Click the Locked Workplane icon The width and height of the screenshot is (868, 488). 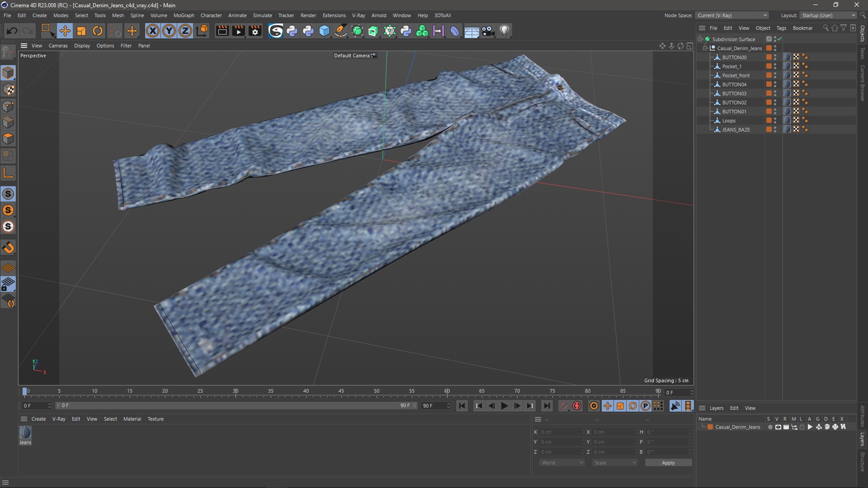point(8,284)
